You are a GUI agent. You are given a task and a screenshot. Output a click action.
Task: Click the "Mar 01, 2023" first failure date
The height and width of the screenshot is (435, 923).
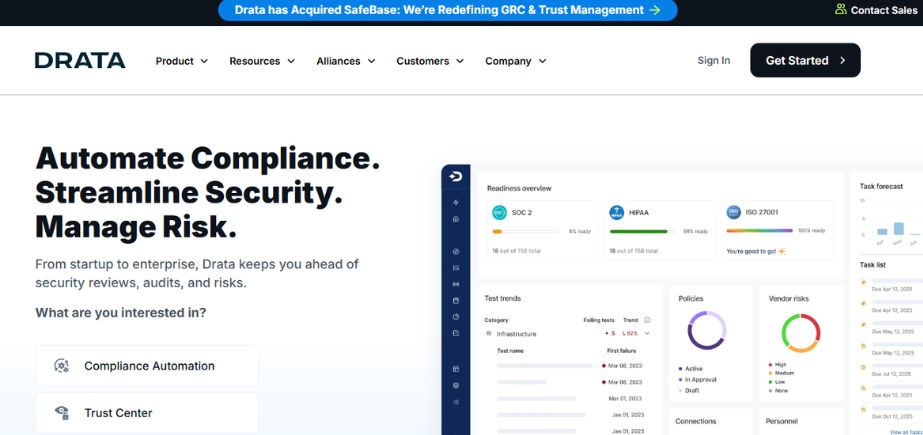tap(626, 399)
